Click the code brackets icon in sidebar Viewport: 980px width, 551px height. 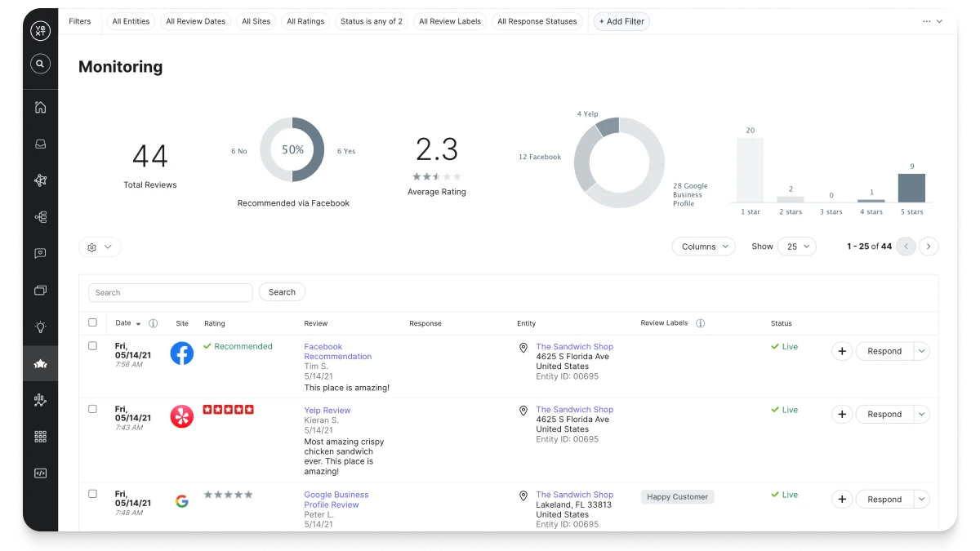tap(40, 473)
